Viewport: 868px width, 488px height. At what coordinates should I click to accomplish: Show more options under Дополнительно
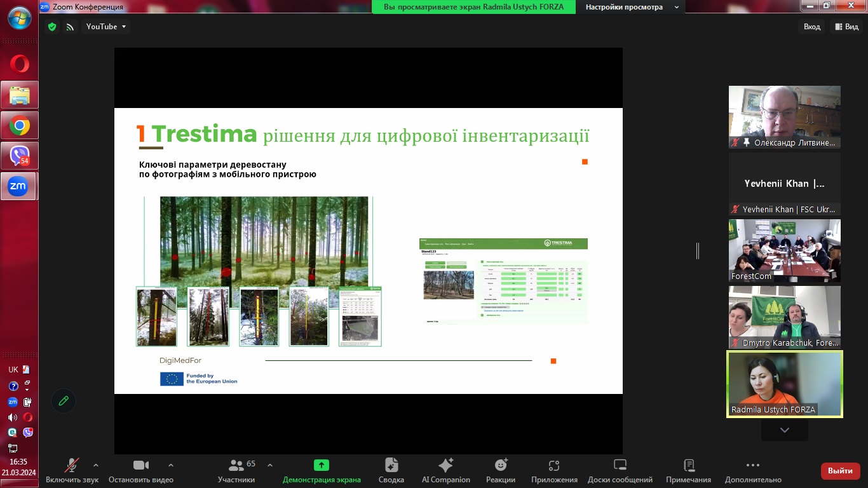tap(753, 471)
